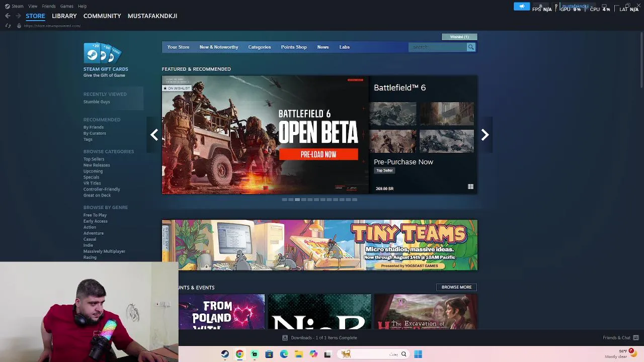
Task: Open Top Sellers category
Action: 94,159
